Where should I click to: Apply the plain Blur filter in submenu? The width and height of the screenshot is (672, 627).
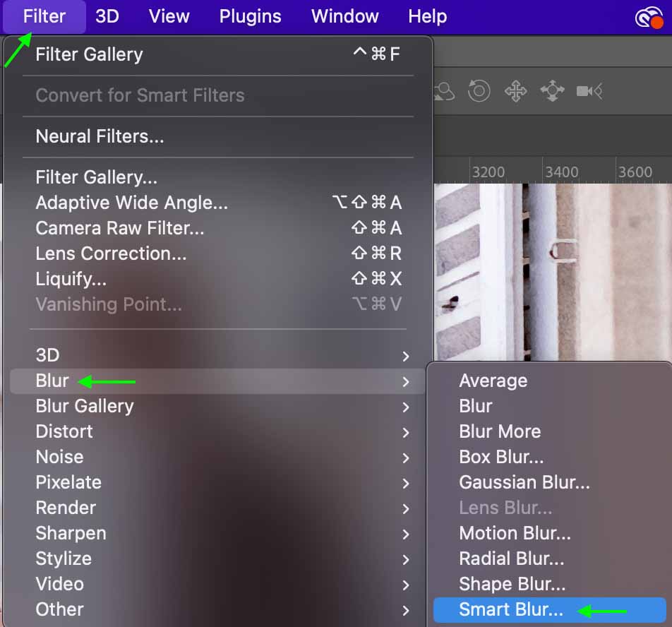(550, 406)
